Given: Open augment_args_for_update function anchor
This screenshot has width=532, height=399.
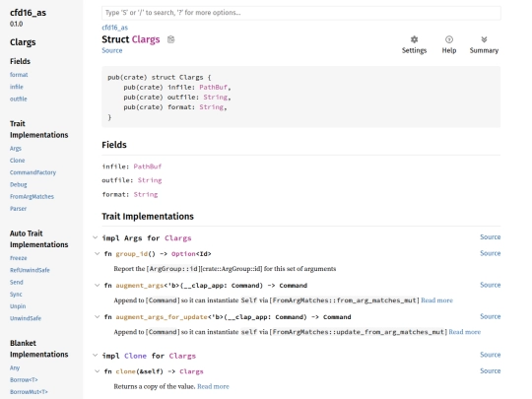Looking at the screenshot, I should click(162, 317).
